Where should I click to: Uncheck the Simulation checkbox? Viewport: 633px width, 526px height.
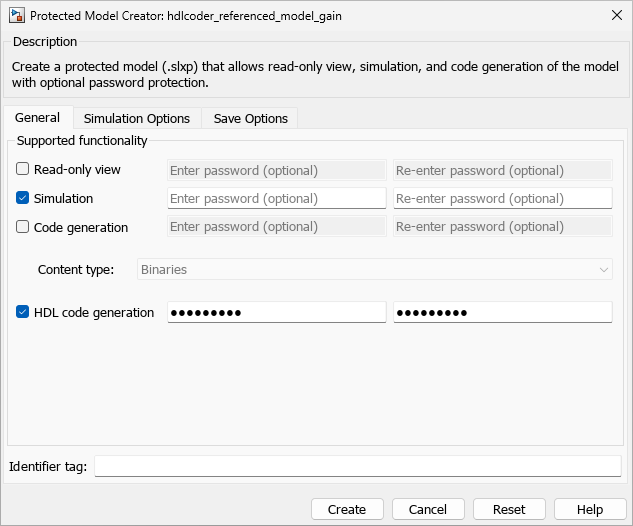23,198
